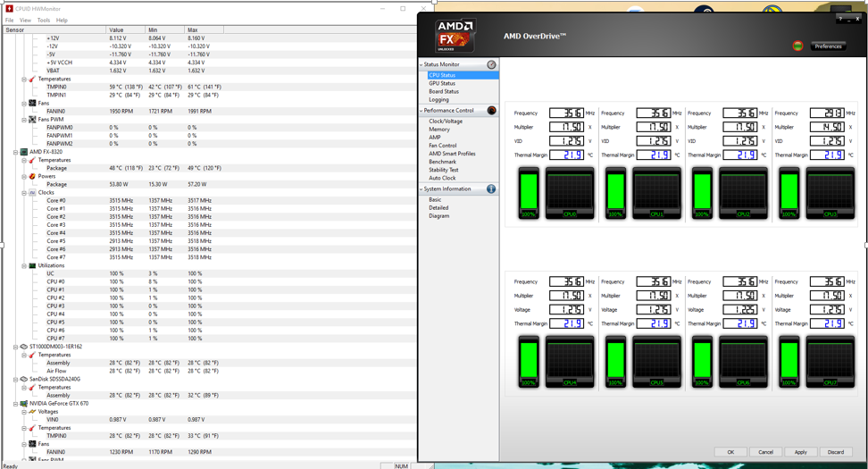Viewport: 868px width, 469px height.
Task: Click the OK button in OverDrive
Action: click(730, 452)
